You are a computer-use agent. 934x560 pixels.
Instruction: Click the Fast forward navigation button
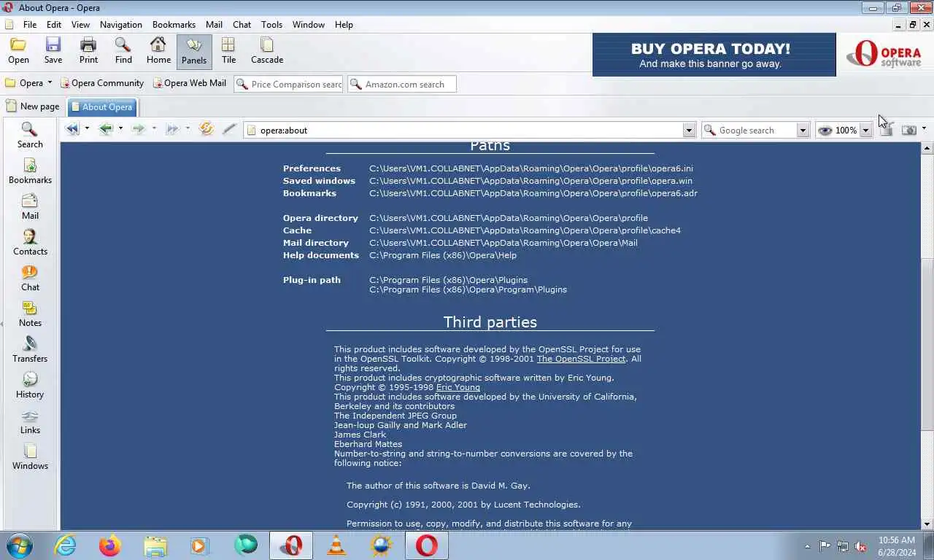coord(172,129)
